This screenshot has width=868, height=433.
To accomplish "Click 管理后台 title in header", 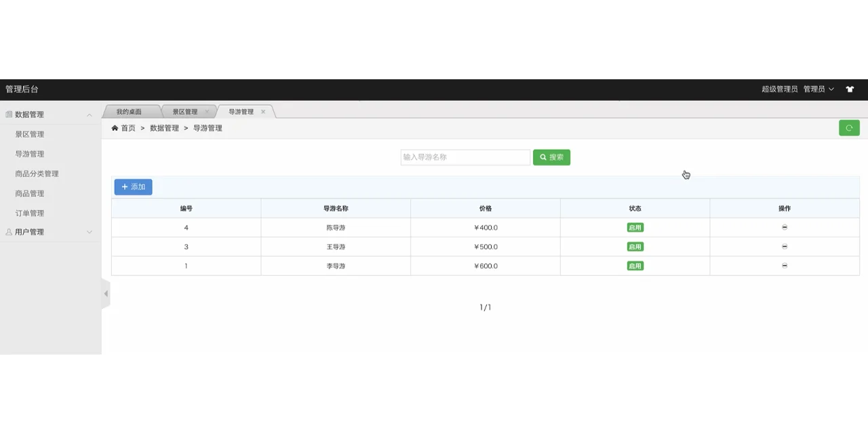I will [22, 89].
